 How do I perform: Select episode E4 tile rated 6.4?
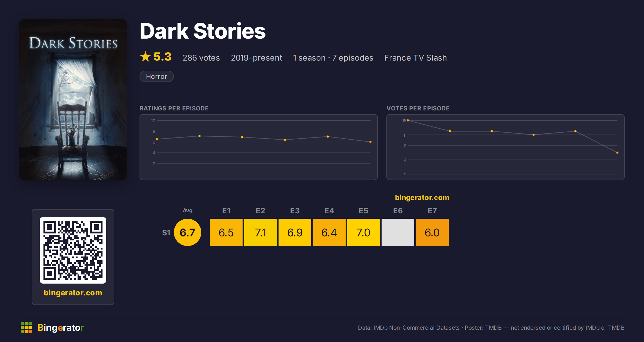point(329,232)
